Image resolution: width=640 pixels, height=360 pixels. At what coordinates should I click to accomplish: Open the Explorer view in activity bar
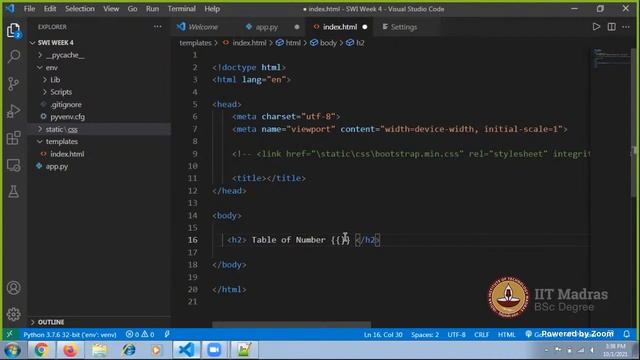pos(13,30)
